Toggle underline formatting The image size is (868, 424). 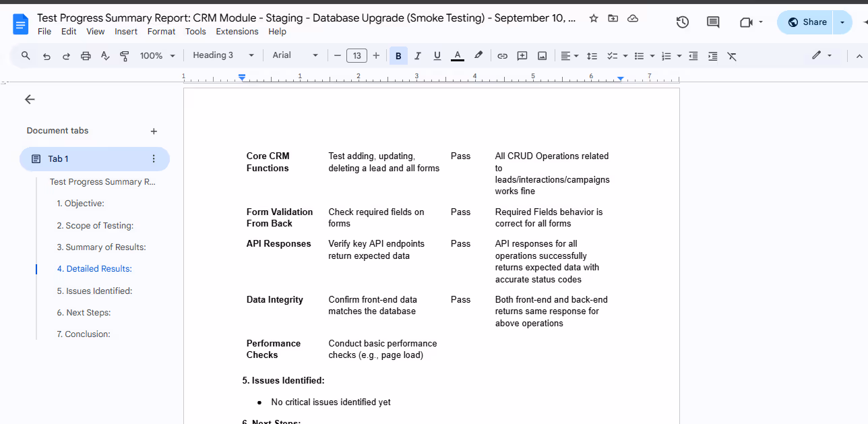437,56
